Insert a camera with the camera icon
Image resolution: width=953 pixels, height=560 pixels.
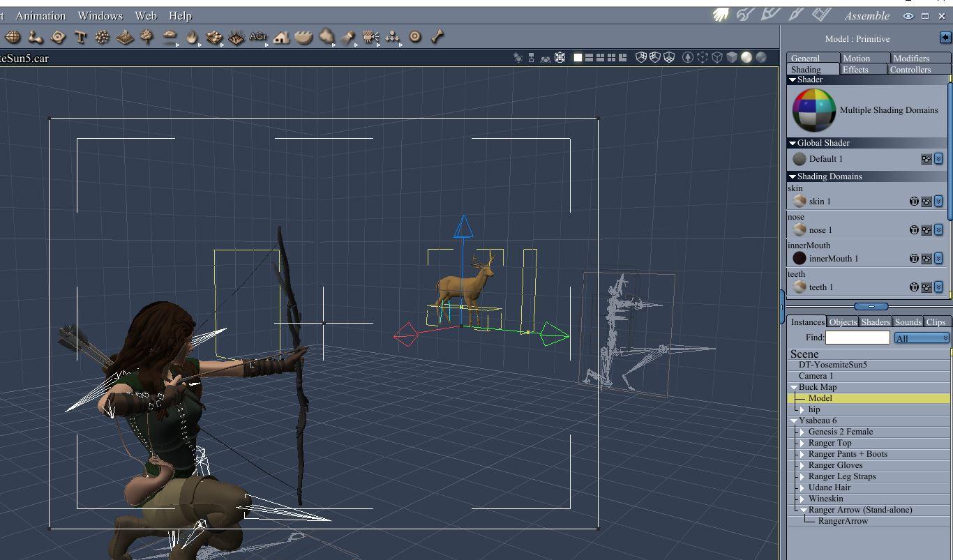[370, 37]
